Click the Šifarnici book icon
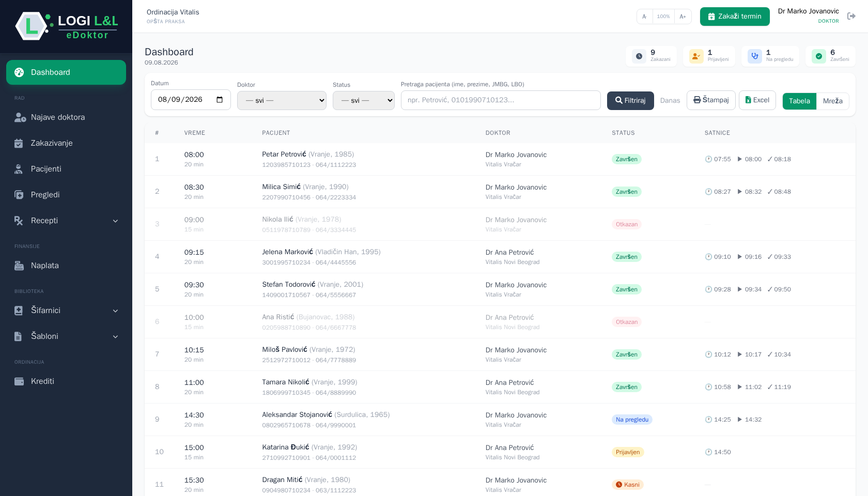The image size is (868, 496). [19, 311]
